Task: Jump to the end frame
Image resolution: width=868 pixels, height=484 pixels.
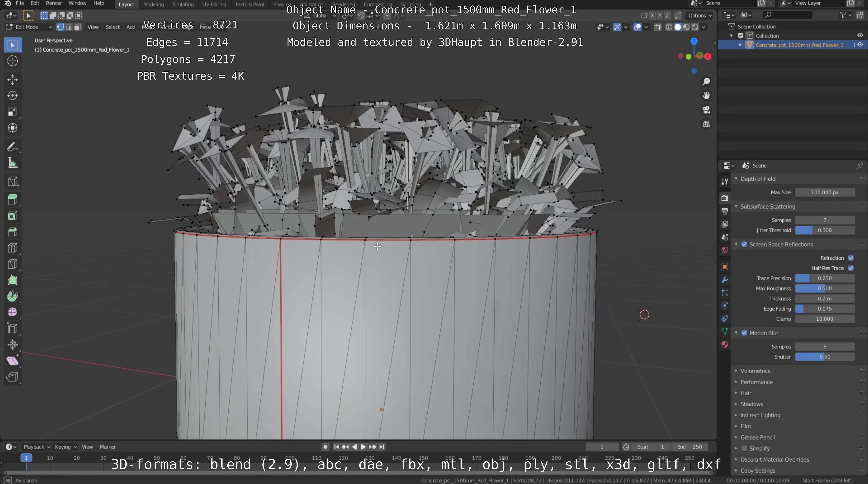Action: pos(381,447)
